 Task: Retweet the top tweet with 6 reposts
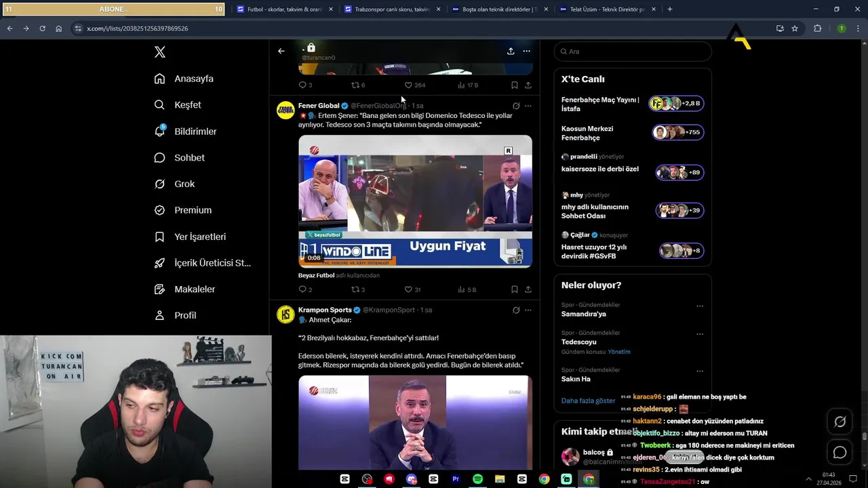coord(358,85)
